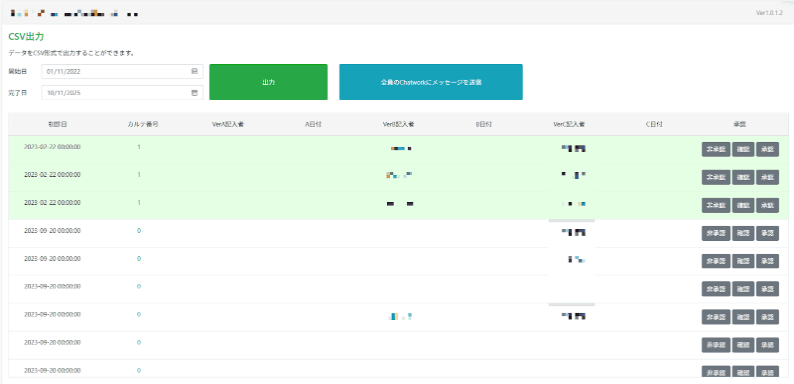794x384 pixels.
Task: Click the A日付 column header
Action: [313, 124]
